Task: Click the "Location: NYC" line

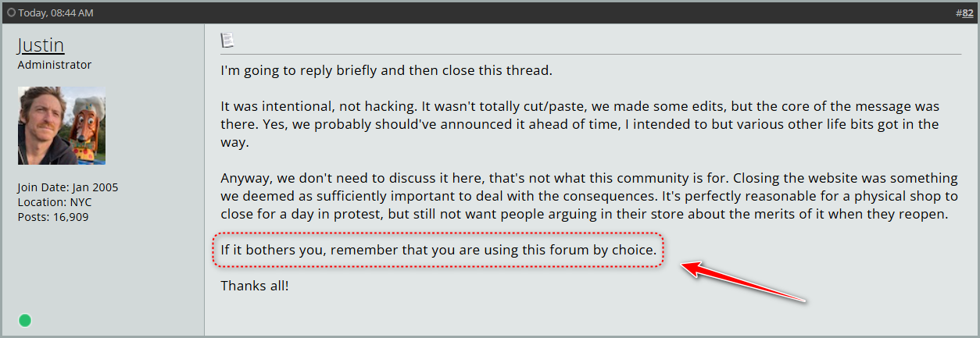Action: click(55, 202)
